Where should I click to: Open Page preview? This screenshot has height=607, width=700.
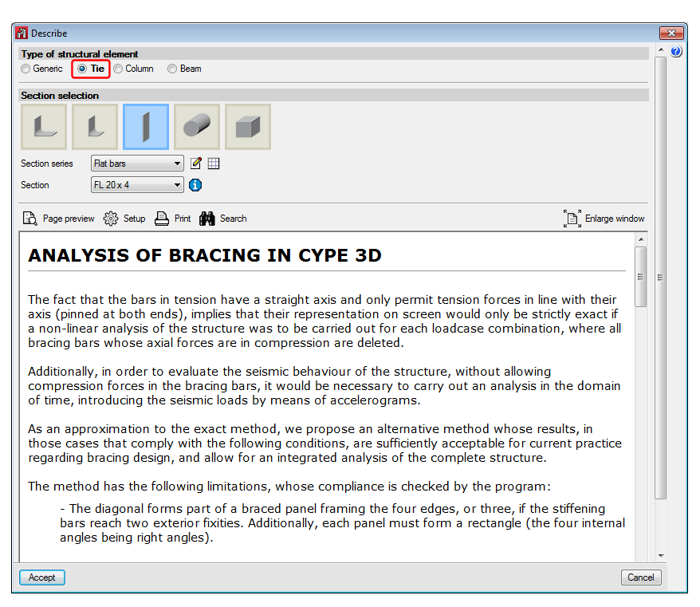69,219
